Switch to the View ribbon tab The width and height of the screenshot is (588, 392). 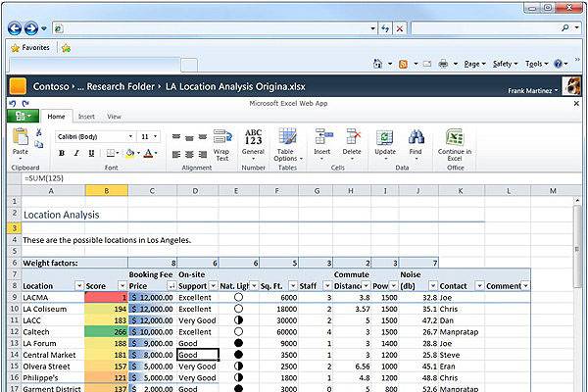(114, 117)
